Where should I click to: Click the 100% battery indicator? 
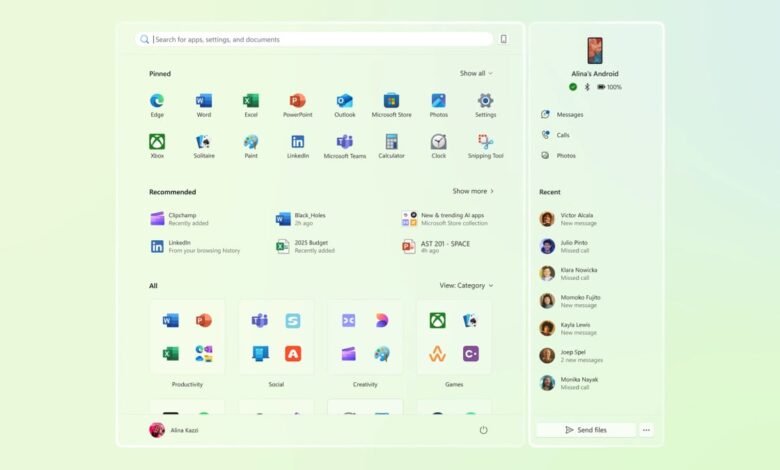[x=609, y=87]
